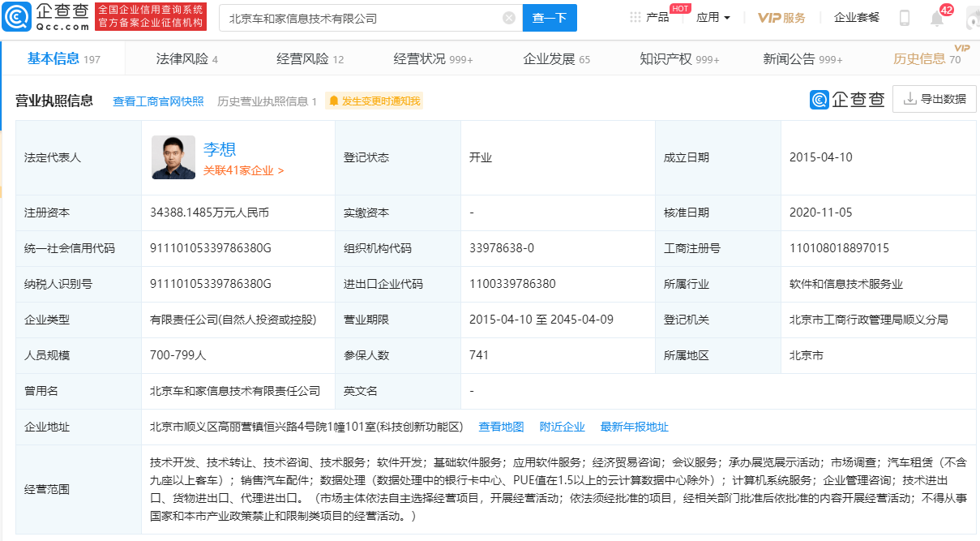980x541 pixels.
Task: Switch to 历史信息 VIP tab
Action: (927, 58)
